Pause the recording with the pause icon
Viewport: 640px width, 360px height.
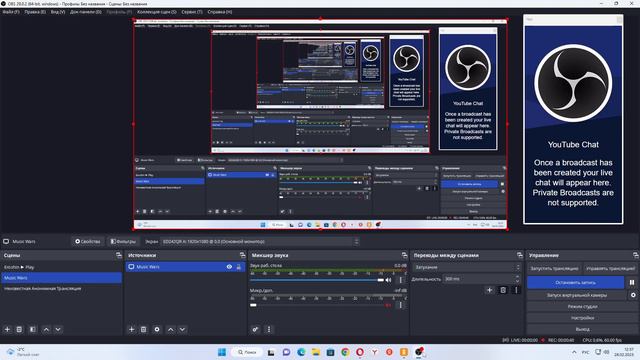(632, 282)
